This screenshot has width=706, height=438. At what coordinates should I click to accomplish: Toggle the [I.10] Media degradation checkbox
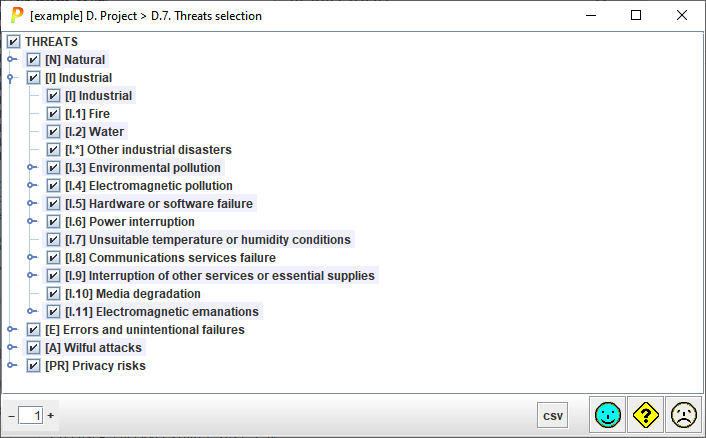click(x=54, y=294)
